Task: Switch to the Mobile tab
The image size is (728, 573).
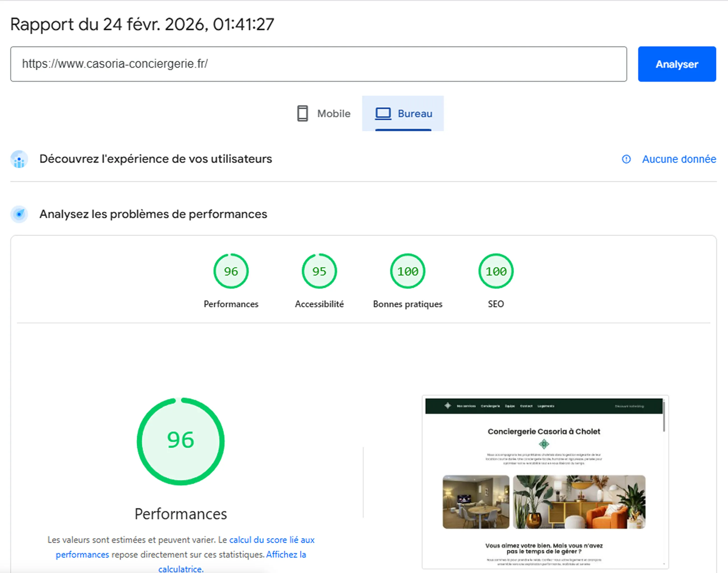Action: click(x=324, y=113)
